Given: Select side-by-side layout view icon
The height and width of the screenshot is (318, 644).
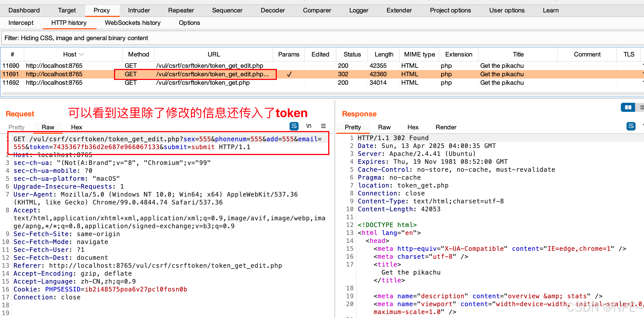Looking at the screenshot, I should pyautogui.click(x=628, y=107).
